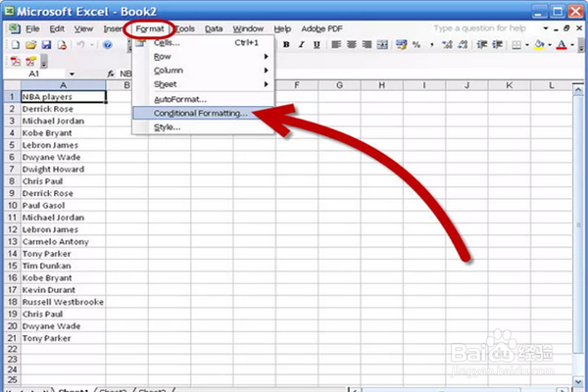Open the Edit menu
The height and width of the screenshot is (392, 588).
pyautogui.click(x=57, y=28)
